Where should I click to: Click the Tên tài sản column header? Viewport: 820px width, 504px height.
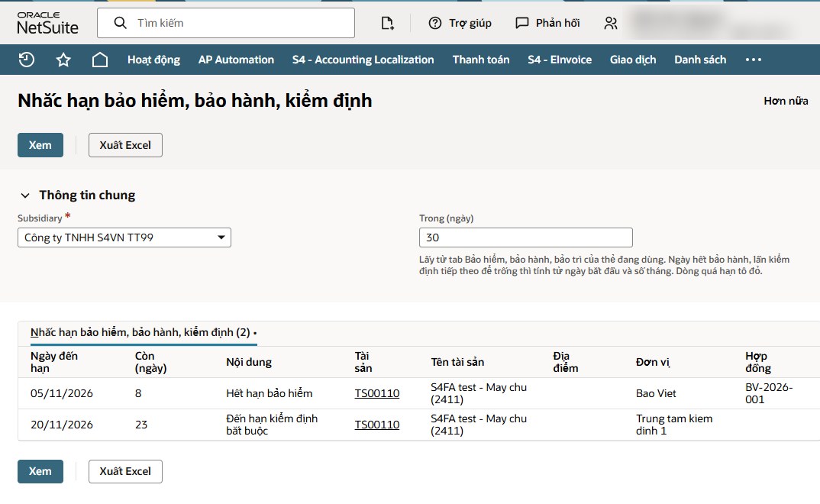(x=457, y=362)
